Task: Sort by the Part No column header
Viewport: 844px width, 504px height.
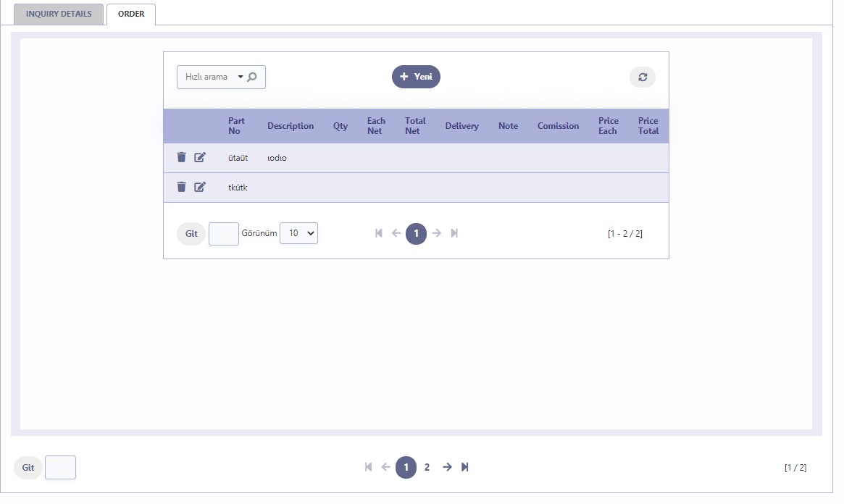Action: click(235, 126)
